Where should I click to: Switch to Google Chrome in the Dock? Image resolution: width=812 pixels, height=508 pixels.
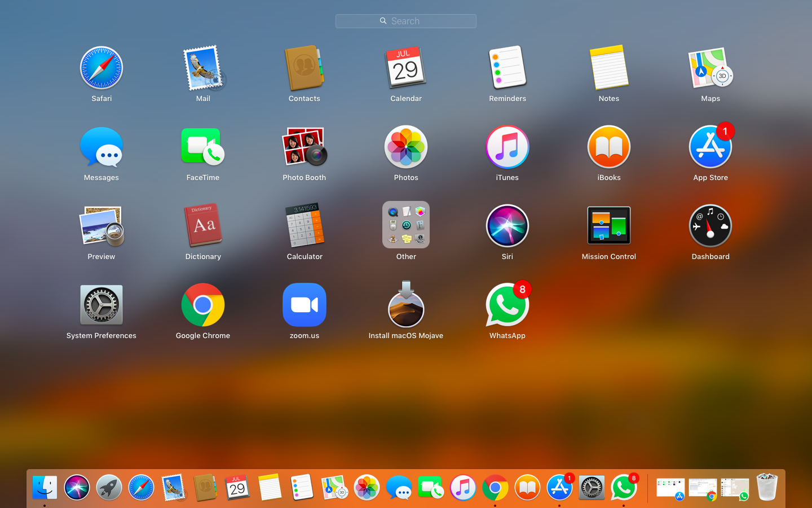tap(495, 487)
